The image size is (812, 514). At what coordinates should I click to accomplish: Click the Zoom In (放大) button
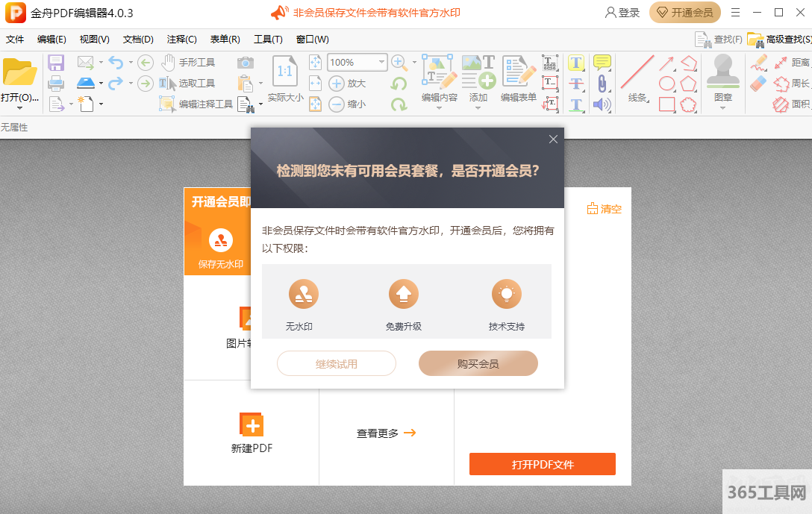(347, 84)
